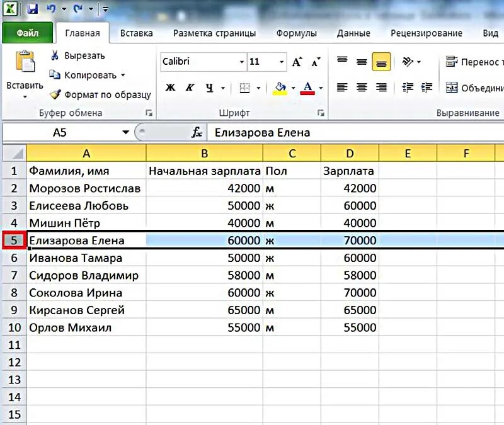Open Буфер обмена dialog launcher
Image resolution: width=504 pixels, height=425 pixels.
click(149, 113)
